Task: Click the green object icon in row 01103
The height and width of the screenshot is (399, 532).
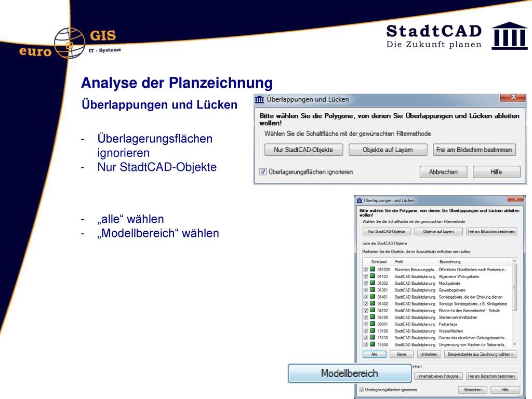Action: (x=372, y=276)
